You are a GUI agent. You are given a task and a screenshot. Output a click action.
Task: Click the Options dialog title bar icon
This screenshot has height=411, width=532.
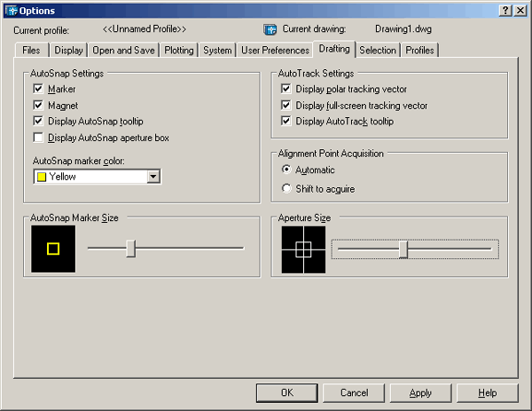click(12, 11)
